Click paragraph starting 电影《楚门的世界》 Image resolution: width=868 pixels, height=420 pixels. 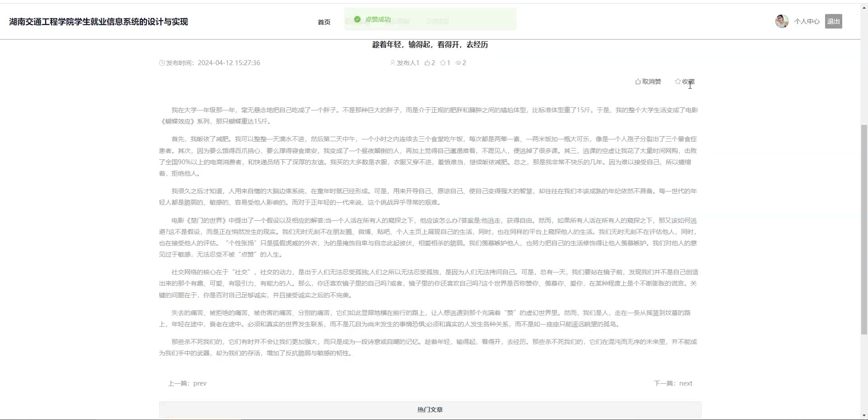tap(429, 237)
